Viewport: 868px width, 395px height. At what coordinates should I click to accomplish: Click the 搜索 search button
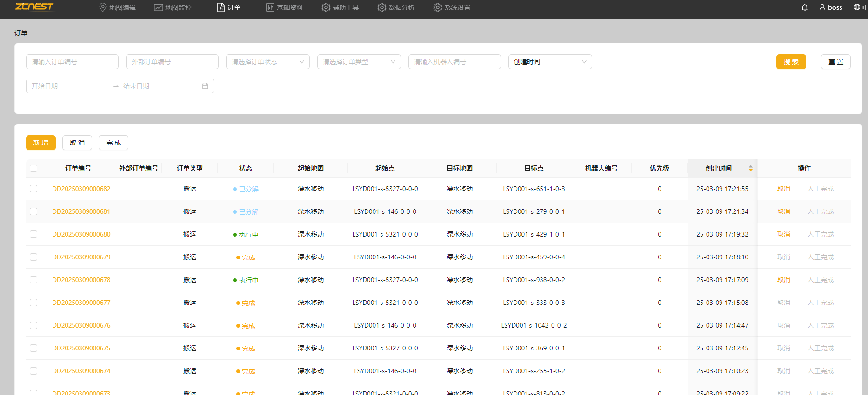[791, 62]
